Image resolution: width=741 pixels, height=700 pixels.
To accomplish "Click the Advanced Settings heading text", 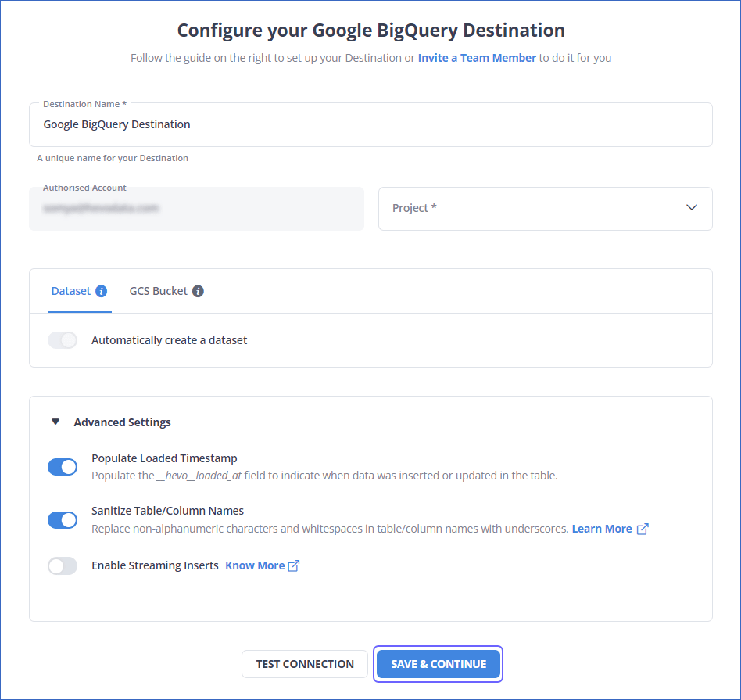I will (x=123, y=422).
